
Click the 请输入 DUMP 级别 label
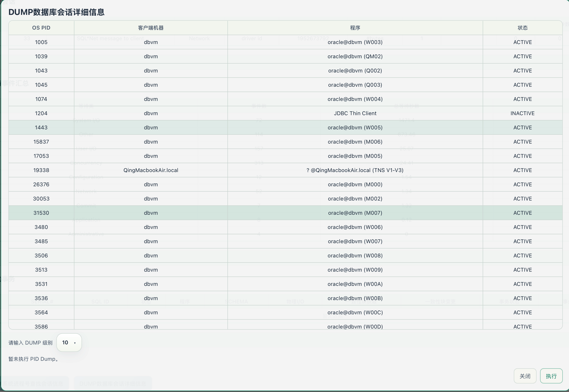coord(30,343)
